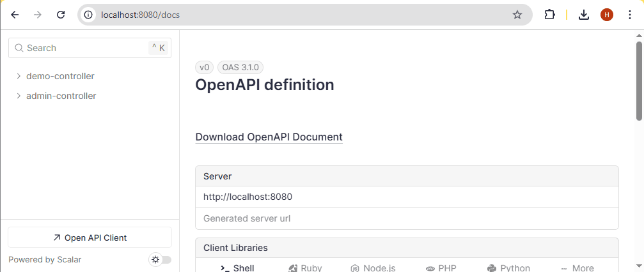Click the search magnifier icon in the sidebar
This screenshot has width=644, height=272.
pos(19,48)
